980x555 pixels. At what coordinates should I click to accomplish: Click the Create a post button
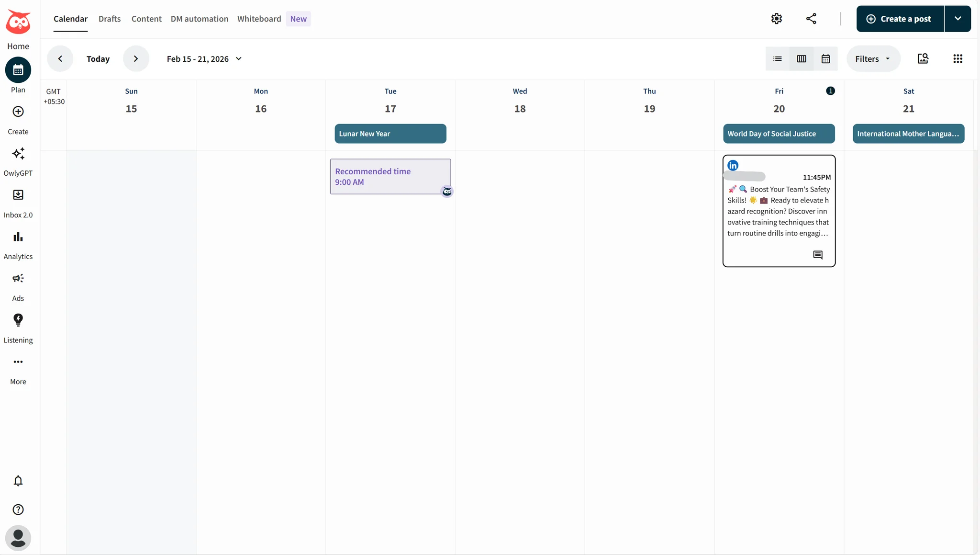pos(899,18)
